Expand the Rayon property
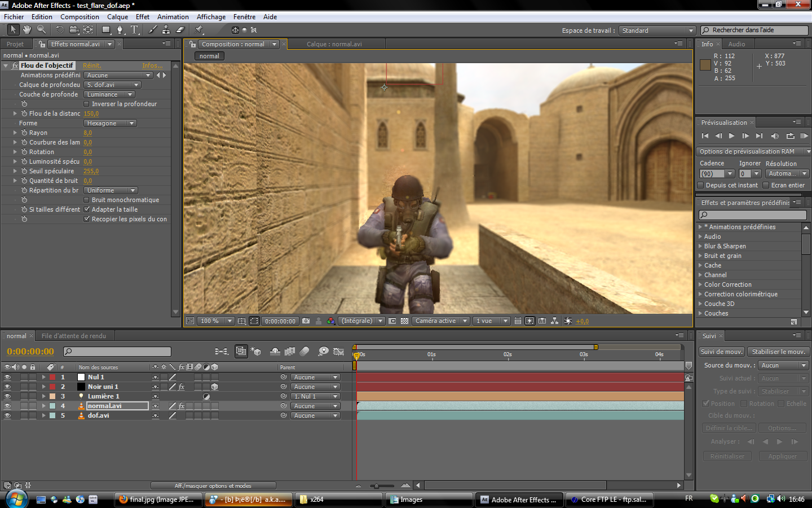 tap(15, 133)
